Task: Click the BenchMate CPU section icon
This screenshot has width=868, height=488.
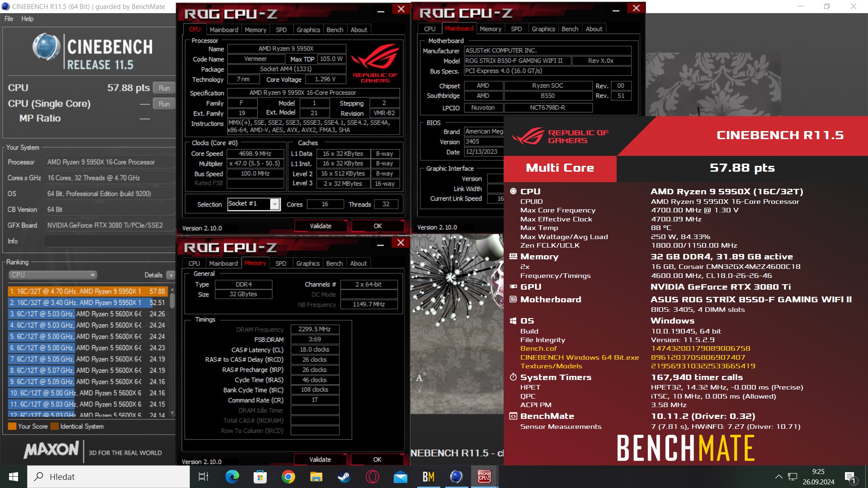Action: click(x=513, y=191)
